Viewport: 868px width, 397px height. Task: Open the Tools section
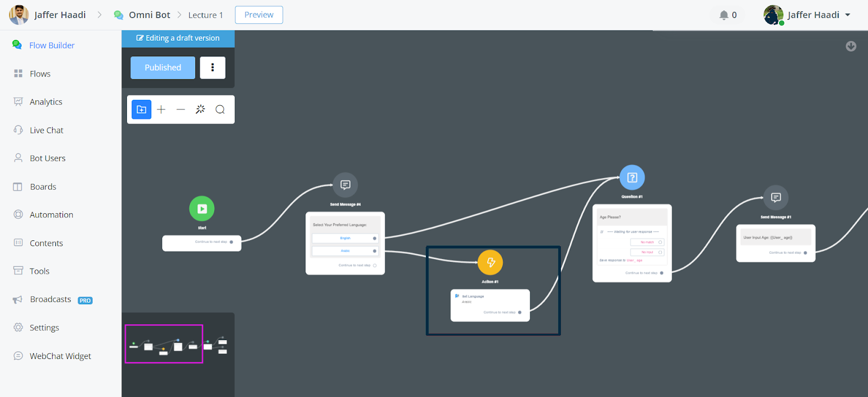tap(40, 271)
